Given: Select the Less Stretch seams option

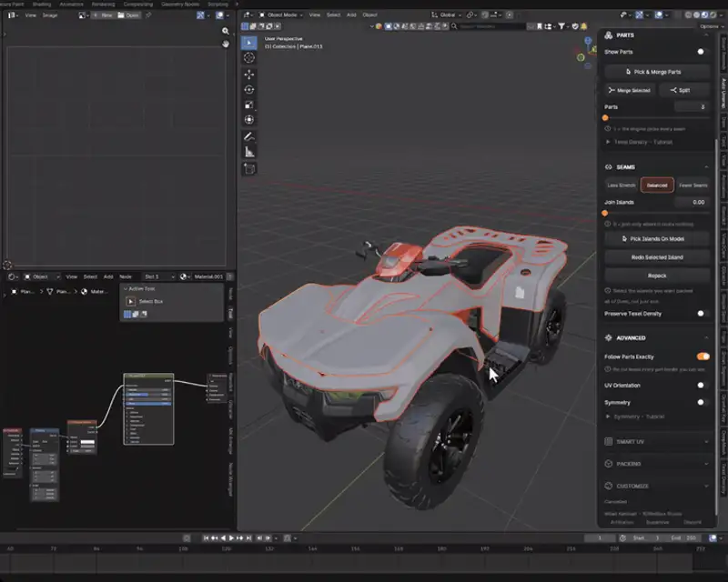Looking at the screenshot, I should coord(622,186).
